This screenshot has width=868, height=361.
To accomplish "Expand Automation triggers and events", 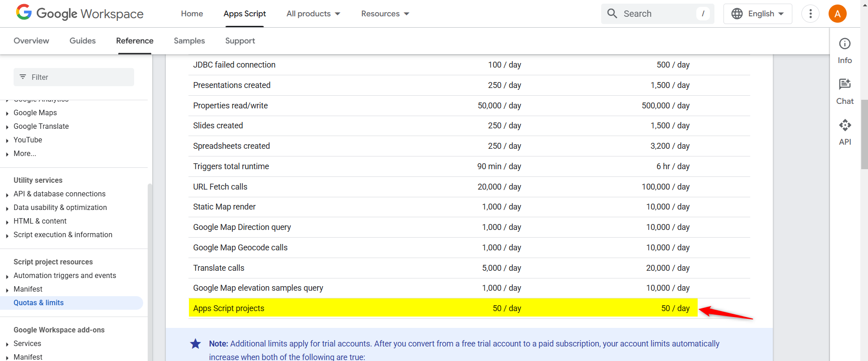I will pyautogui.click(x=7, y=276).
